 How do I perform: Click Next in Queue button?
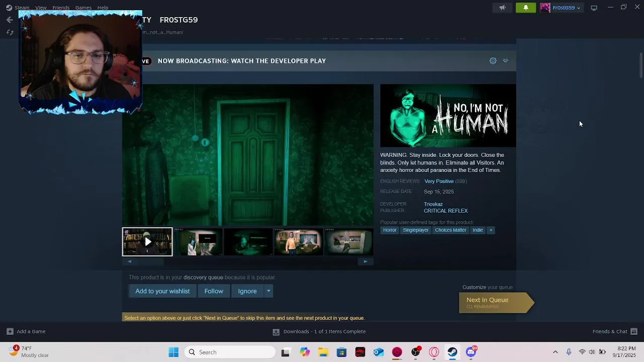click(496, 303)
